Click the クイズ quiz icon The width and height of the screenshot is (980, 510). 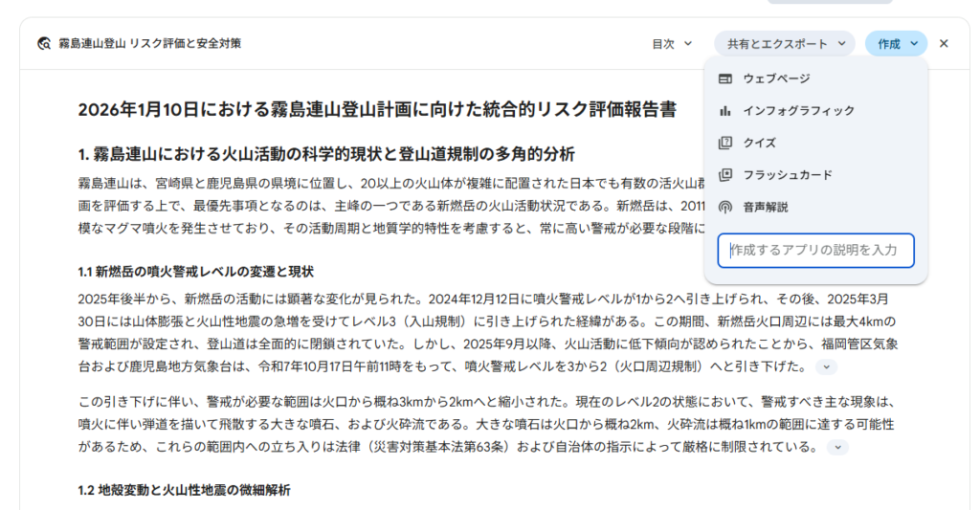(725, 143)
